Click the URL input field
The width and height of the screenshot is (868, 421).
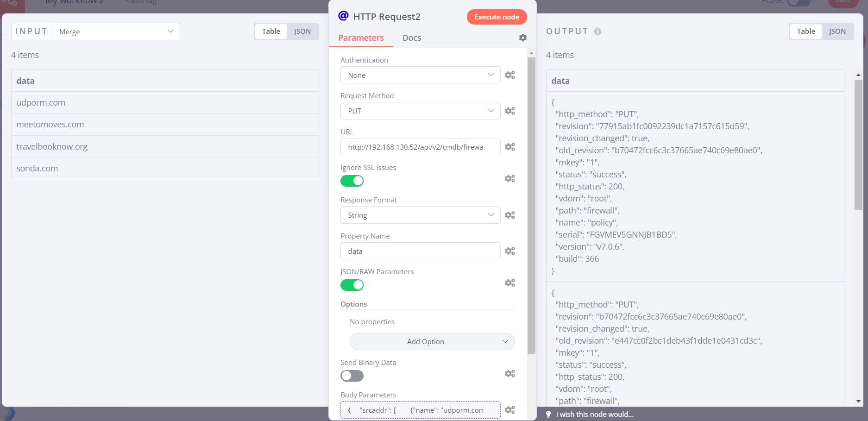421,147
